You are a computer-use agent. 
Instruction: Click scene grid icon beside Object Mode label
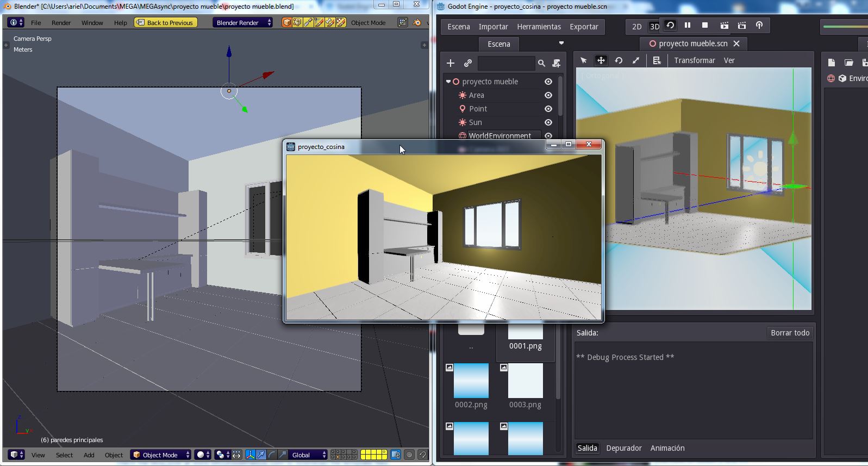(x=402, y=22)
